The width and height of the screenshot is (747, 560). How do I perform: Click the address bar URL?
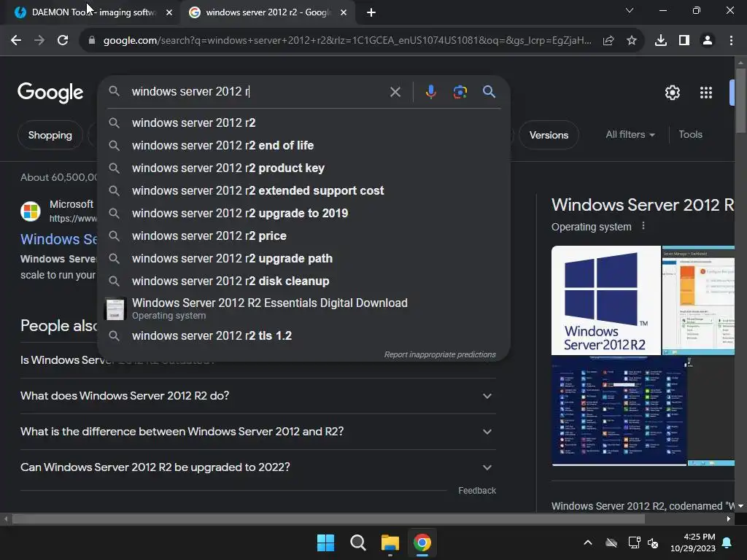(347, 41)
